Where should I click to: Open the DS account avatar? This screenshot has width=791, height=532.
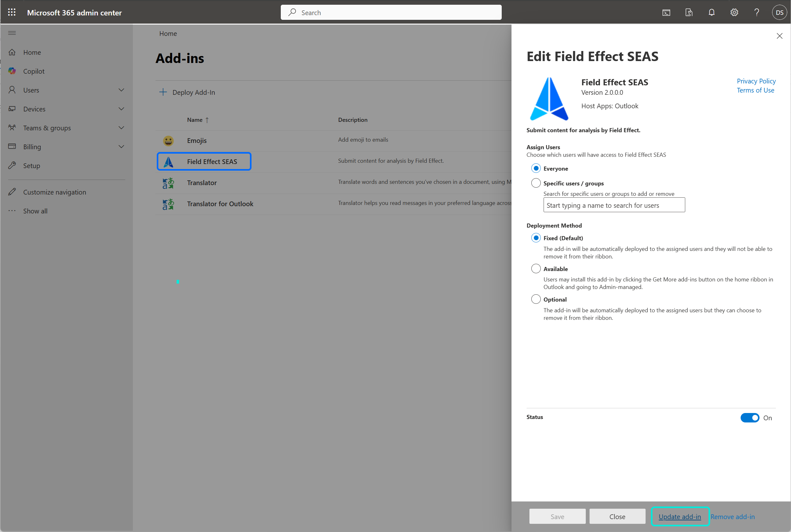coord(779,13)
